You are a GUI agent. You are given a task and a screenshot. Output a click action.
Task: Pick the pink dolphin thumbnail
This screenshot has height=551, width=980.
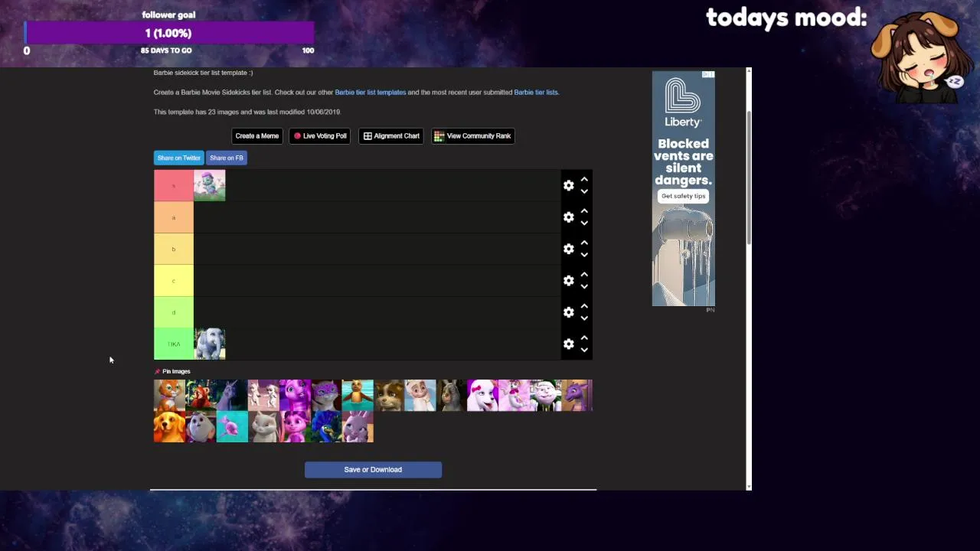click(232, 427)
